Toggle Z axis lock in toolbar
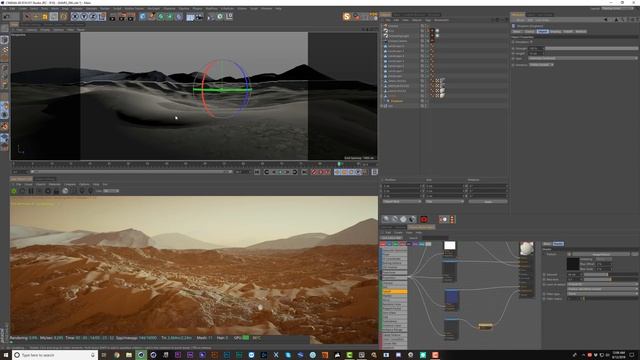 pyautogui.click(x=93, y=17)
